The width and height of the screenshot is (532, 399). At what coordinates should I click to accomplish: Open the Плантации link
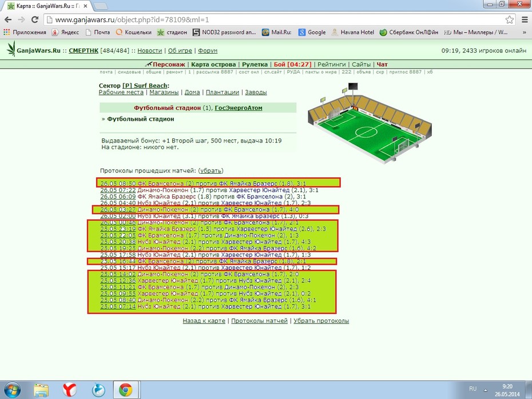click(x=222, y=92)
